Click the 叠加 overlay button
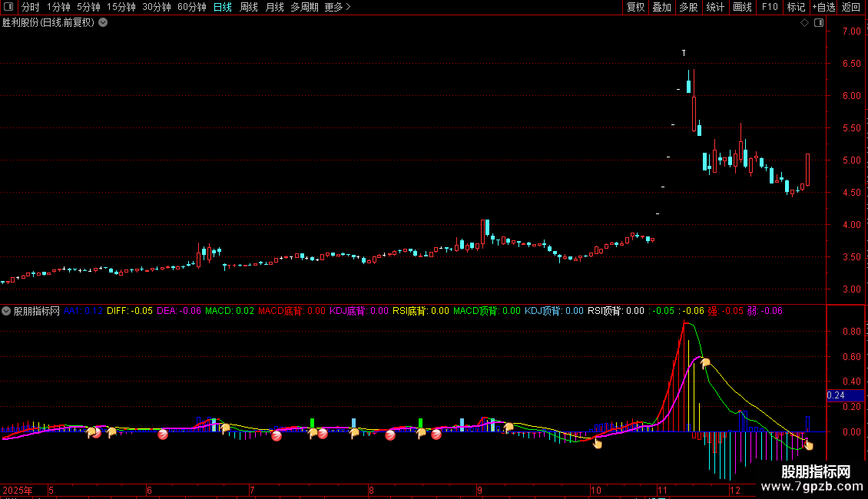868x499 pixels. (x=662, y=7)
